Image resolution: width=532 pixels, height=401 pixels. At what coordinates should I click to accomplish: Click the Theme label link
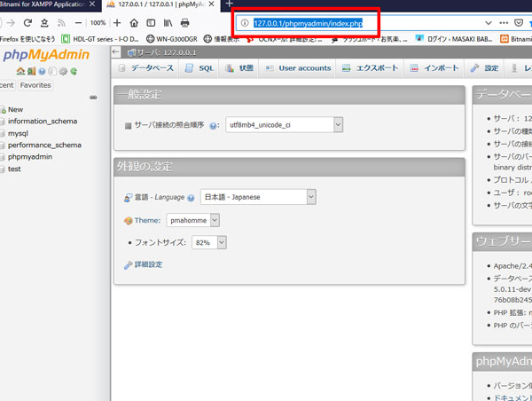(x=147, y=220)
